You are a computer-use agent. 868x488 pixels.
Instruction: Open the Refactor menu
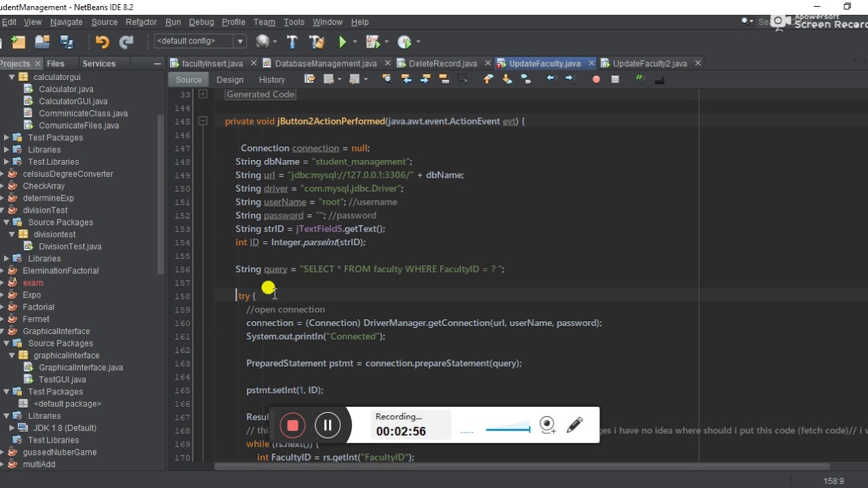tap(141, 22)
